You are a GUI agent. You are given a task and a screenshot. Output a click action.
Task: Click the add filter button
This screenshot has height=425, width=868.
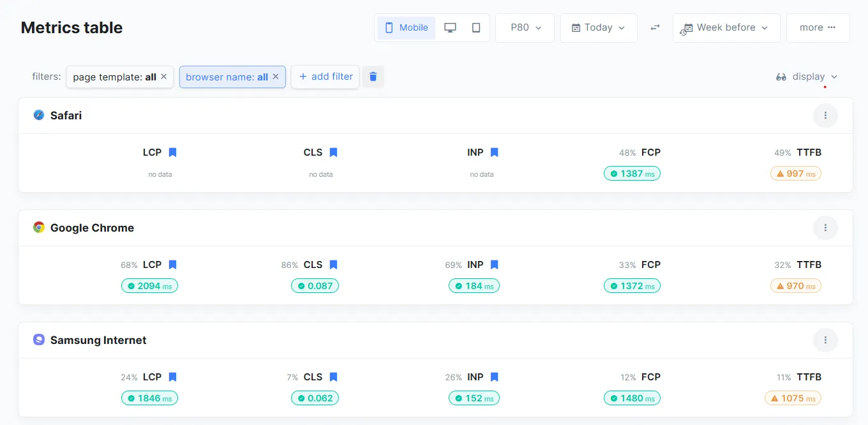click(x=325, y=77)
